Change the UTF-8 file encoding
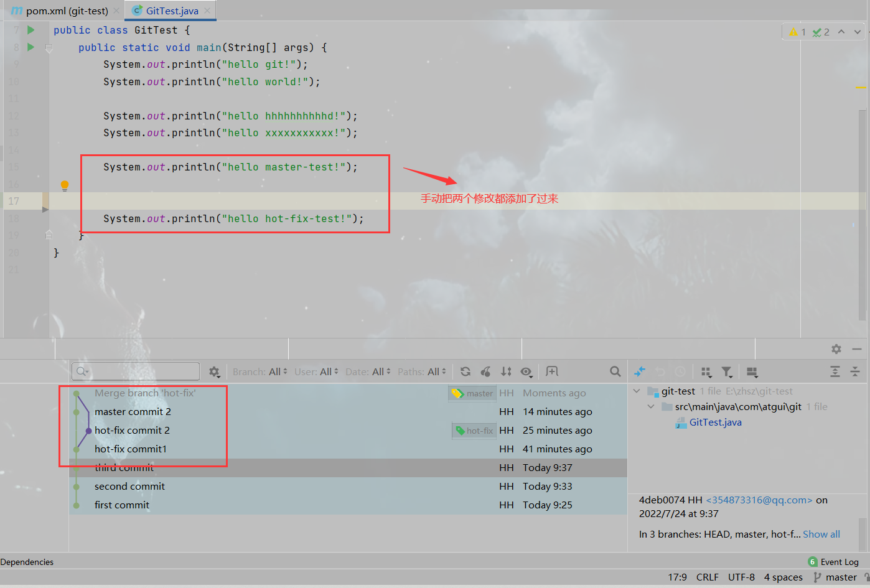This screenshot has width=870, height=588. coord(741,577)
